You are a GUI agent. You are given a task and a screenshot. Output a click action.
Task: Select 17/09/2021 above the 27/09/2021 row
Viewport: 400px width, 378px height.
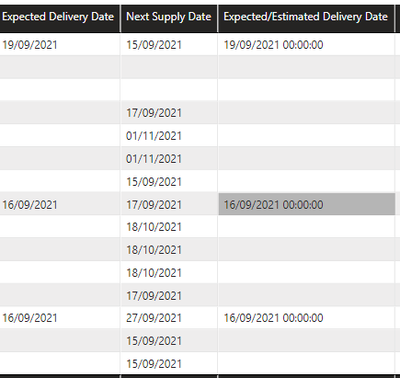point(154,296)
